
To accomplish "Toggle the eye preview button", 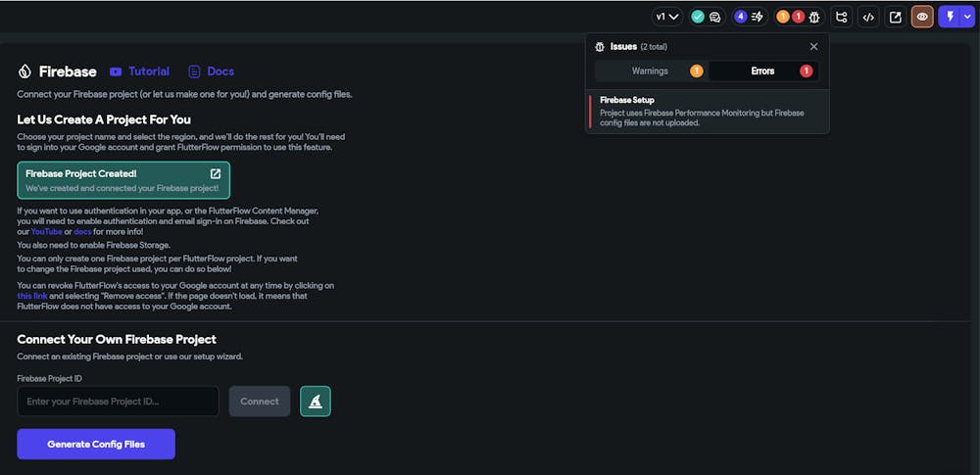I will [x=922, y=17].
